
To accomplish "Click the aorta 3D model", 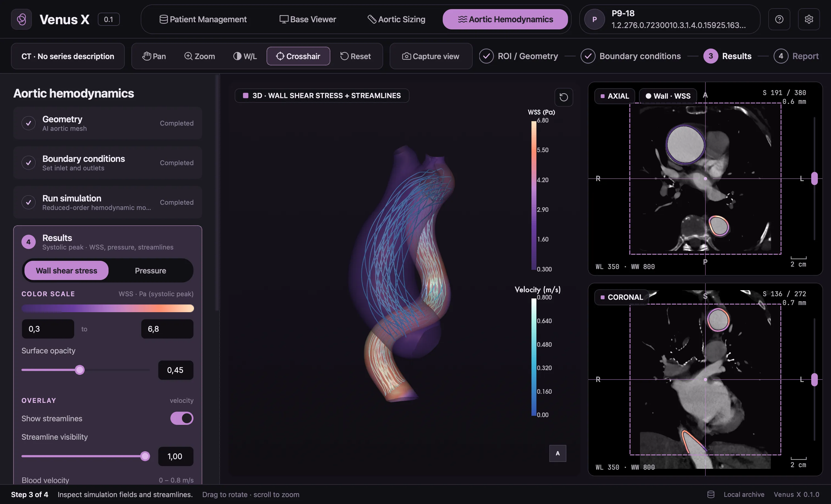I will tap(401, 273).
